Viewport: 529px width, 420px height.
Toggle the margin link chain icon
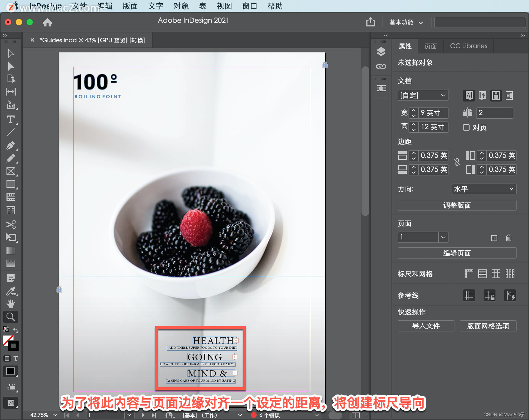pyautogui.click(x=457, y=162)
